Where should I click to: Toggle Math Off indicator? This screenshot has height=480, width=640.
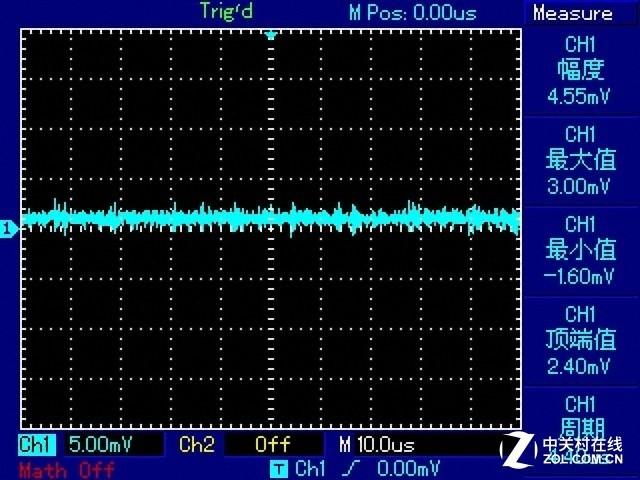point(66,469)
